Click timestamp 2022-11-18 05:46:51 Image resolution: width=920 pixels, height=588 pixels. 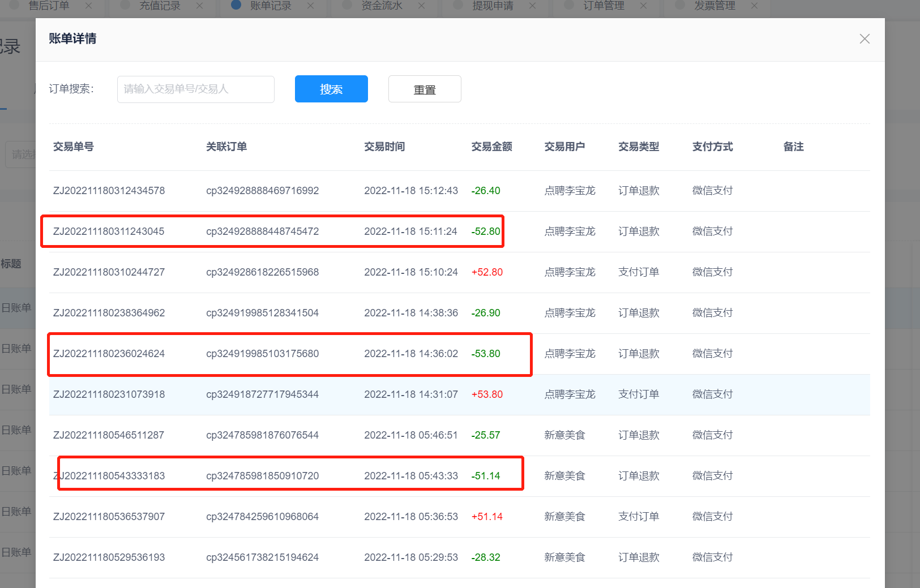[411, 435]
